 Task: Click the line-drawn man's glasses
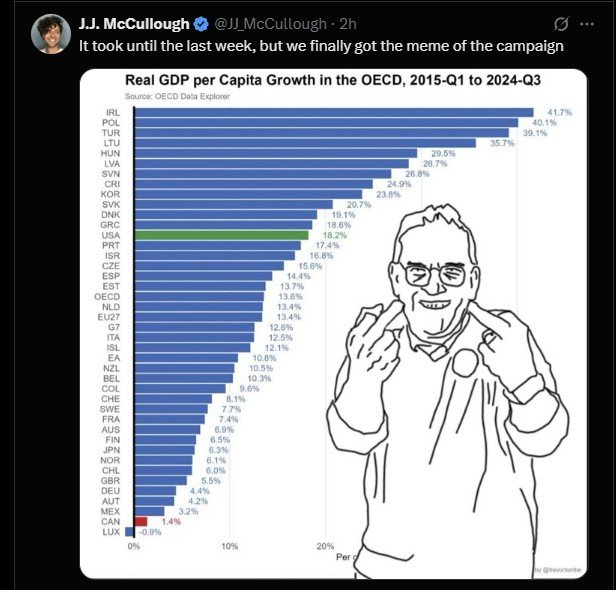pyautogui.click(x=435, y=274)
